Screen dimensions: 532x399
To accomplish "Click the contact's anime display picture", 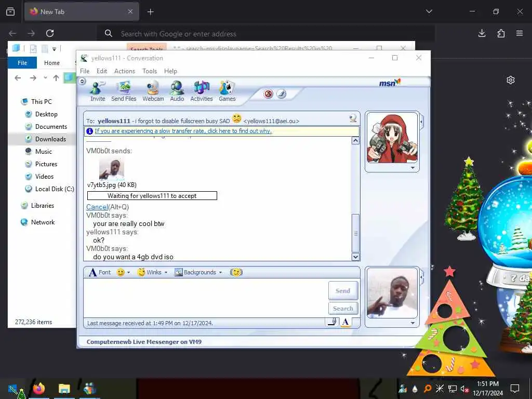I will point(392,138).
